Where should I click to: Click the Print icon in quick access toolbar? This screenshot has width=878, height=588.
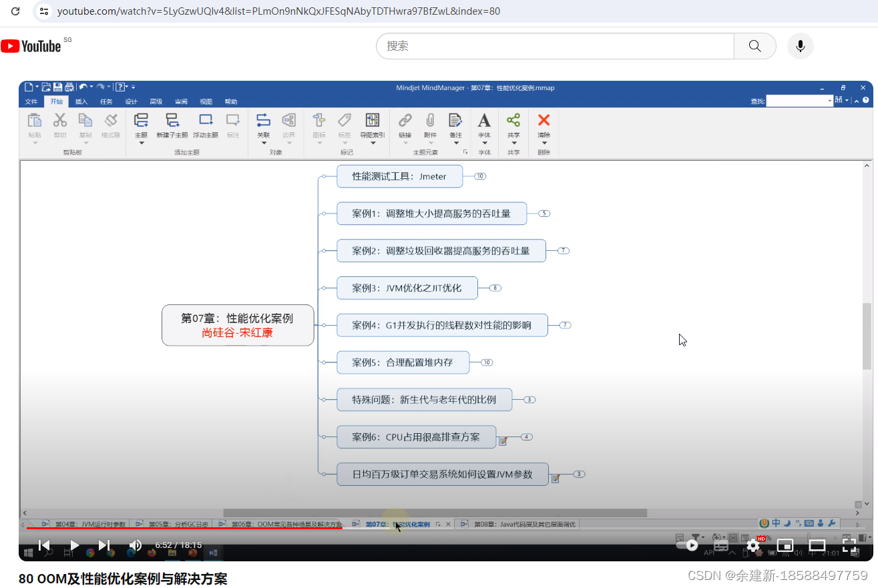pyautogui.click(x=69, y=87)
